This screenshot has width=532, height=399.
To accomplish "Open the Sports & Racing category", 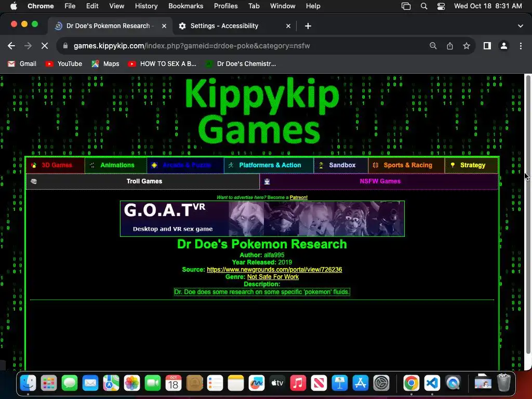I will [406, 165].
